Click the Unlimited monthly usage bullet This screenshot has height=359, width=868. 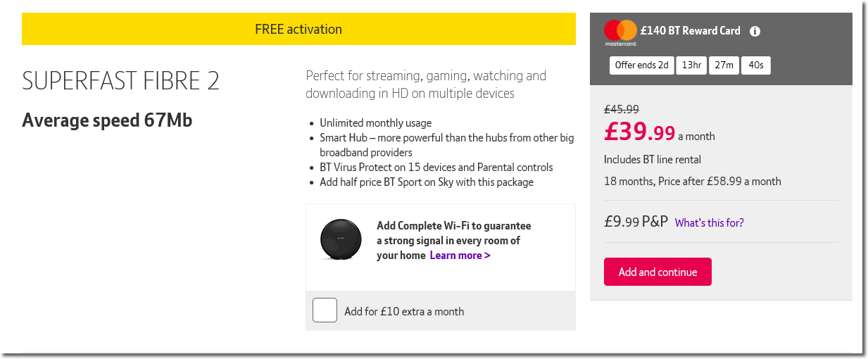(375, 122)
